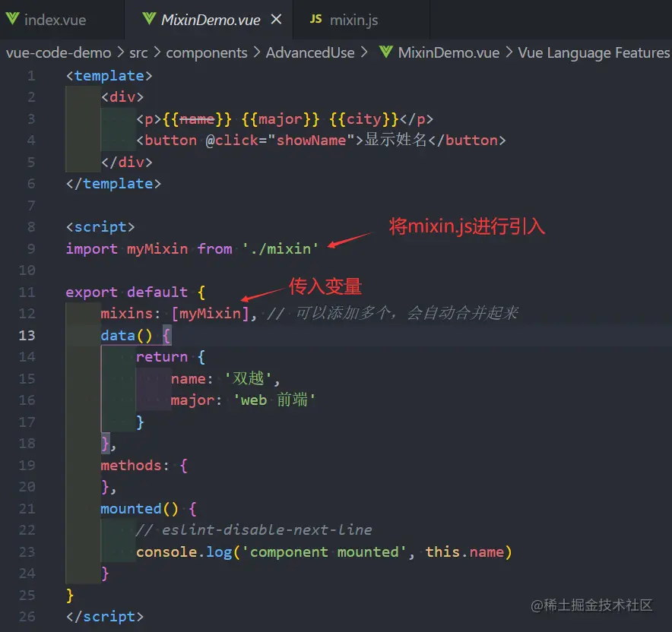Open Vue Language Features breadcrumb

[x=594, y=52]
